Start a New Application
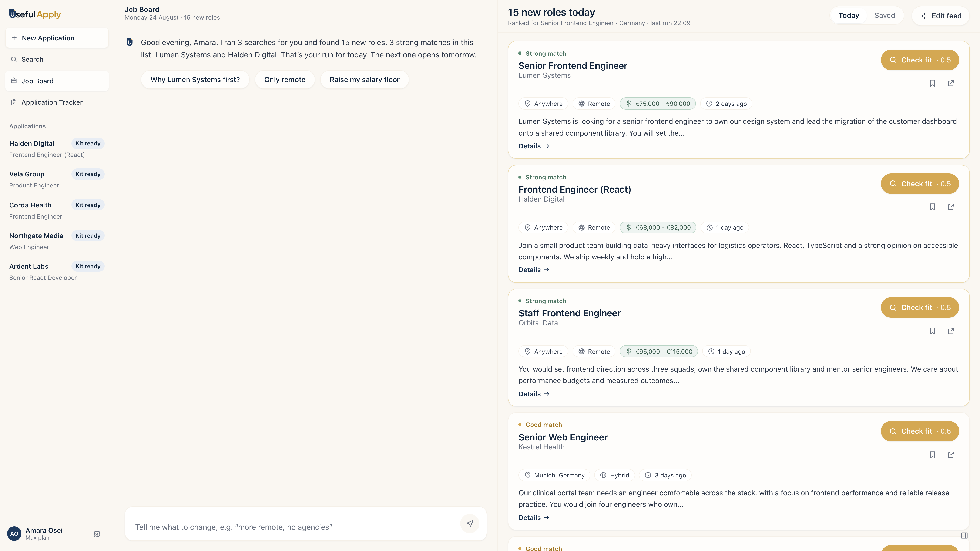Viewport: 980px width, 551px height. [x=57, y=38]
